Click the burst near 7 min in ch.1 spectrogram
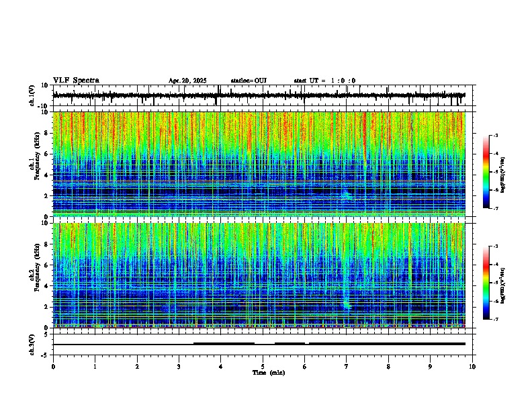 (x=347, y=195)
